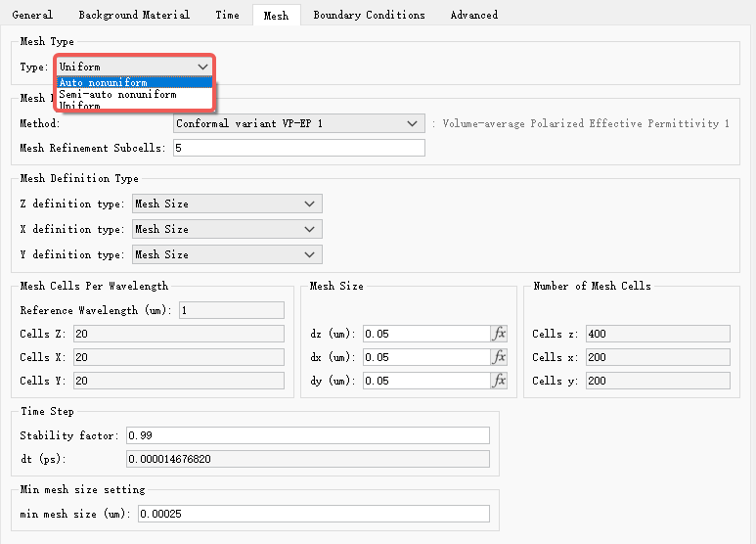
Task: Open the Method dropdown Conformal variant VP-EP 1
Action: click(299, 123)
